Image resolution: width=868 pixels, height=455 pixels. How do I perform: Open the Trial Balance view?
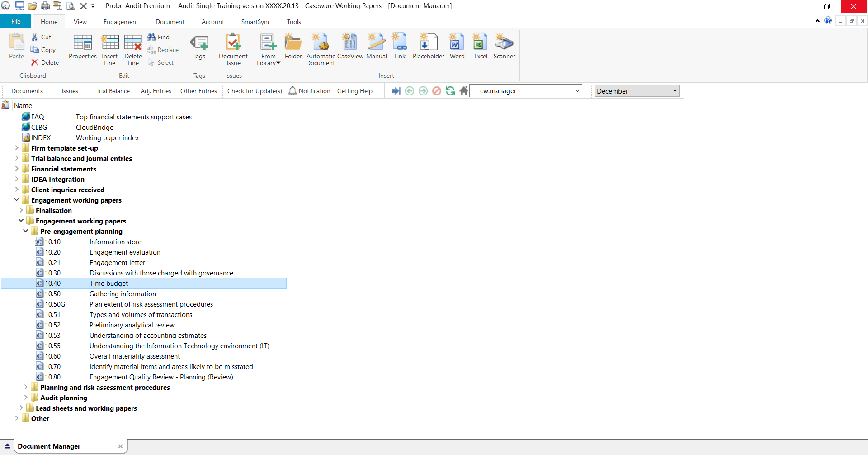(x=113, y=91)
